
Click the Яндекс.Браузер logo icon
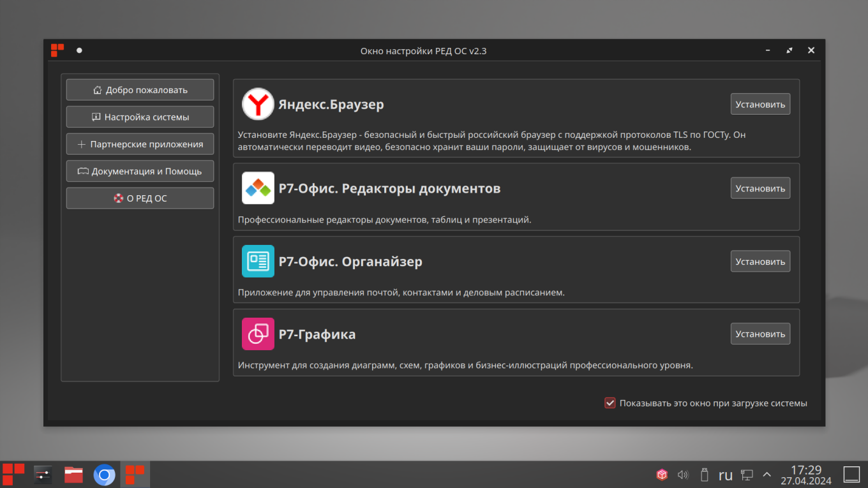coord(258,104)
